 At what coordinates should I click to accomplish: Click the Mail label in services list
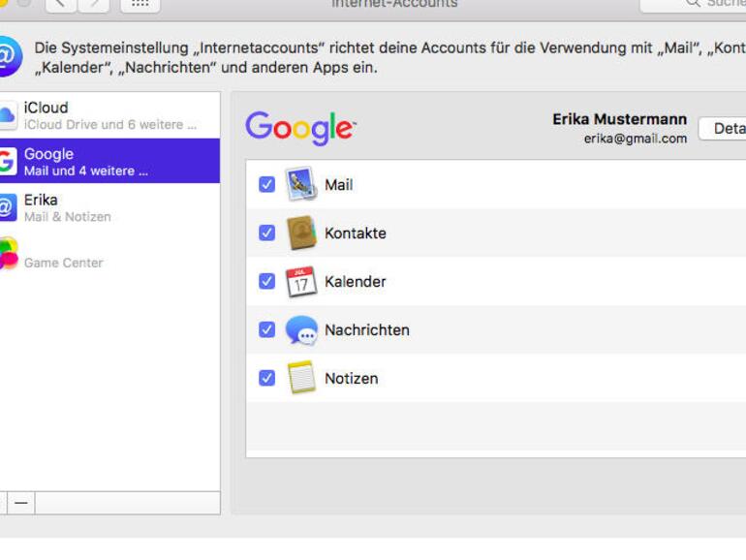click(x=339, y=185)
